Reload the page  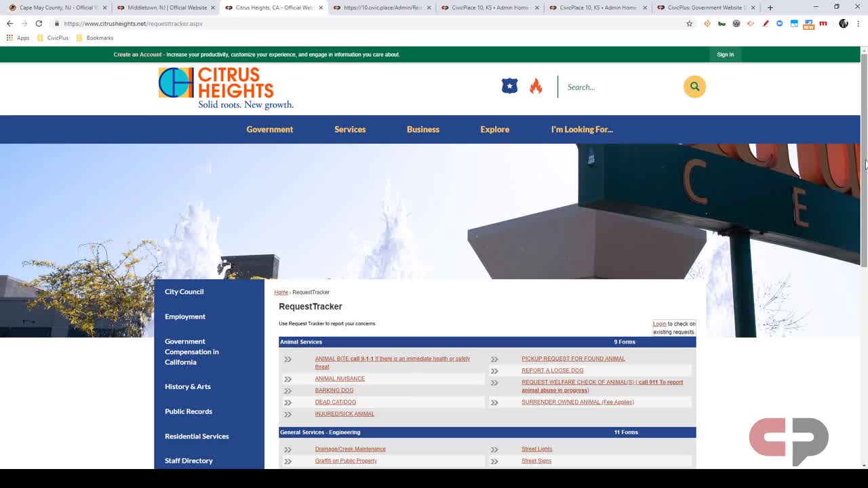pos(39,23)
